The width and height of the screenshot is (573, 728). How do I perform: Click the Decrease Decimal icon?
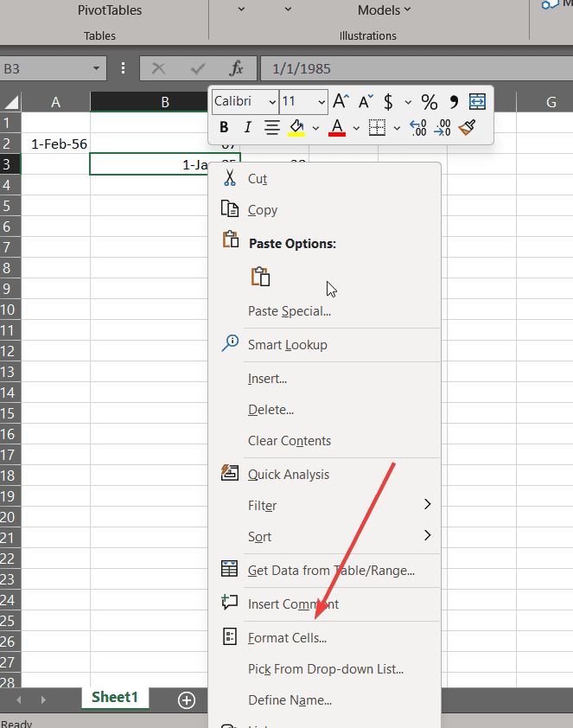[442, 128]
